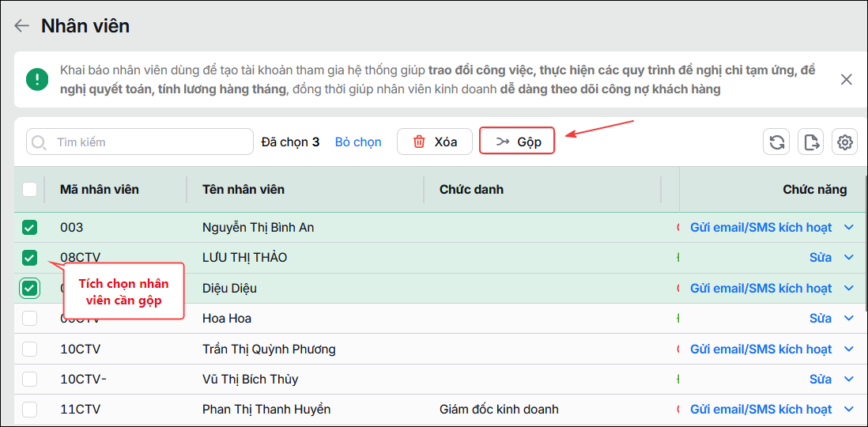Click the Bỏ chọn link
Screen dimensions: 868x427
click(x=358, y=142)
